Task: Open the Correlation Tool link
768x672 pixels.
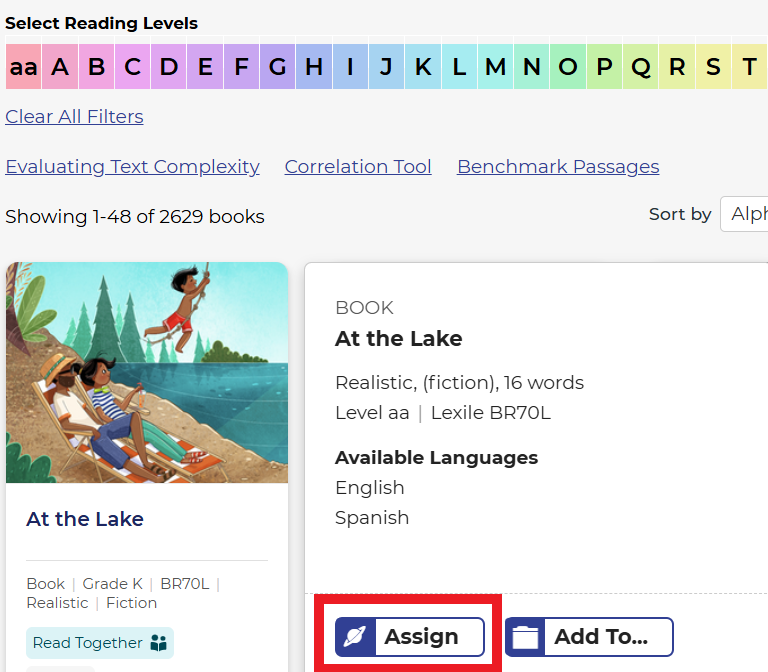Action: [358, 167]
